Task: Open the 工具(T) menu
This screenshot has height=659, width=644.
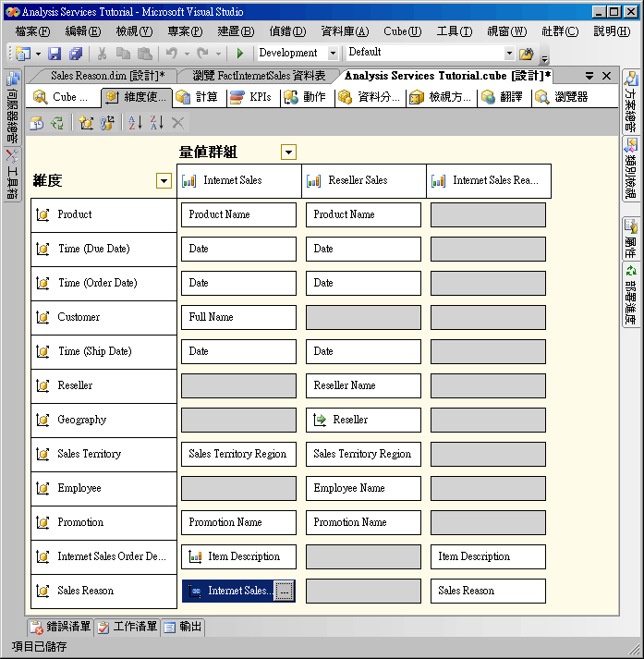Action: [x=455, y=31]
